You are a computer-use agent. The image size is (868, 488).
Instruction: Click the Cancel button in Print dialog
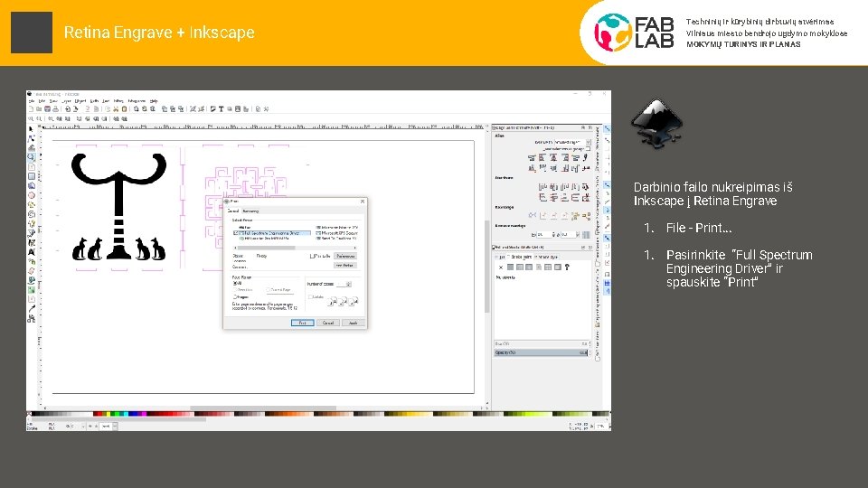pos(327,324)
